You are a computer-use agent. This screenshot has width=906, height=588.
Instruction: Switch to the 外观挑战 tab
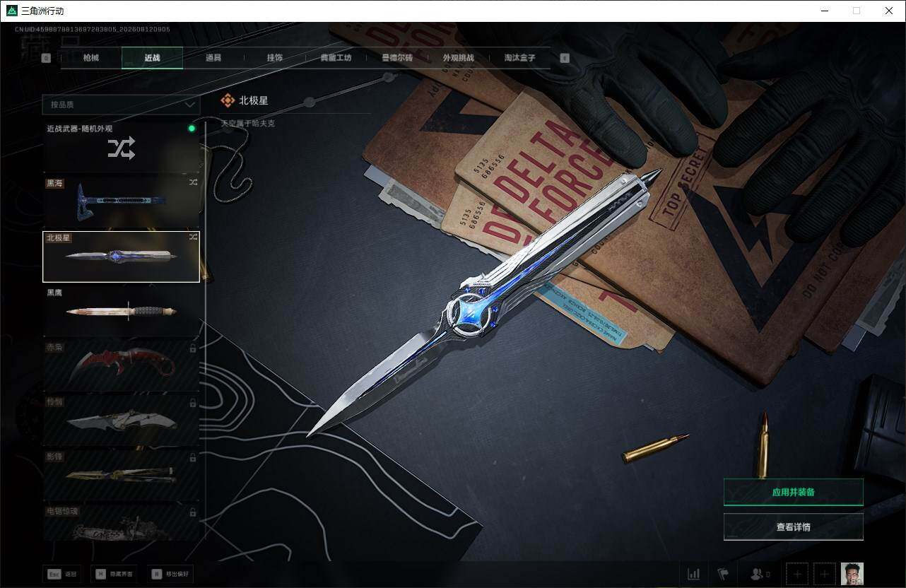[x=459, y=58]
